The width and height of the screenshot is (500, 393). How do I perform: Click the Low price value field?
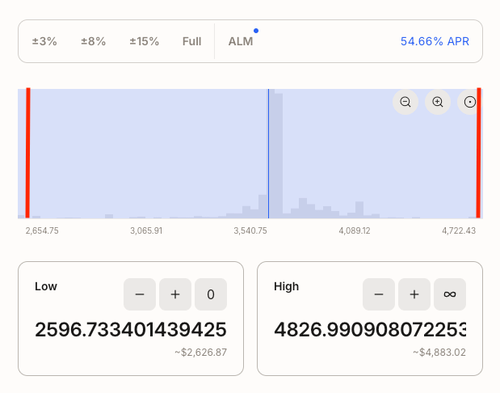pos(131,330)
